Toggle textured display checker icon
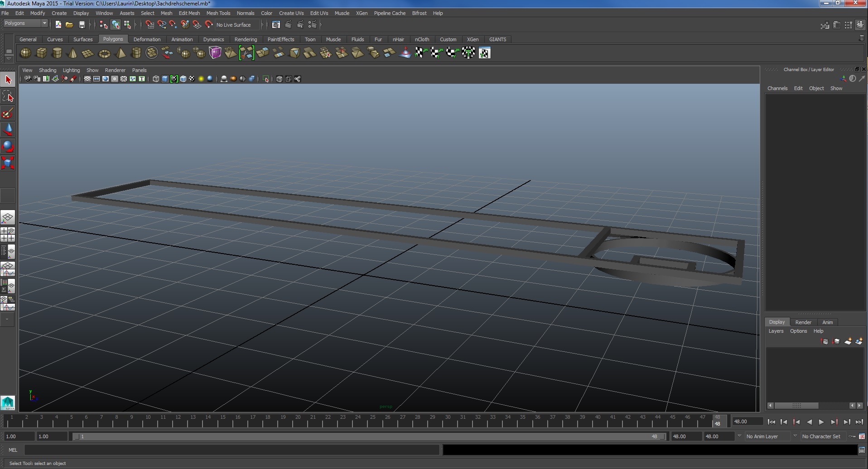 click(192, 79)
